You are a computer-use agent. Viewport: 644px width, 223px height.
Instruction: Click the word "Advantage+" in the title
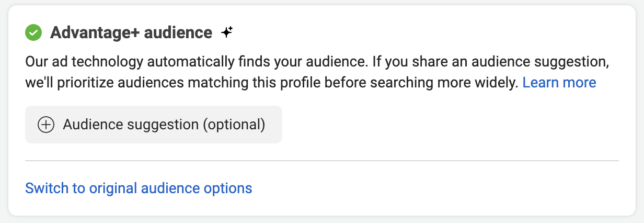coord(88,33)
